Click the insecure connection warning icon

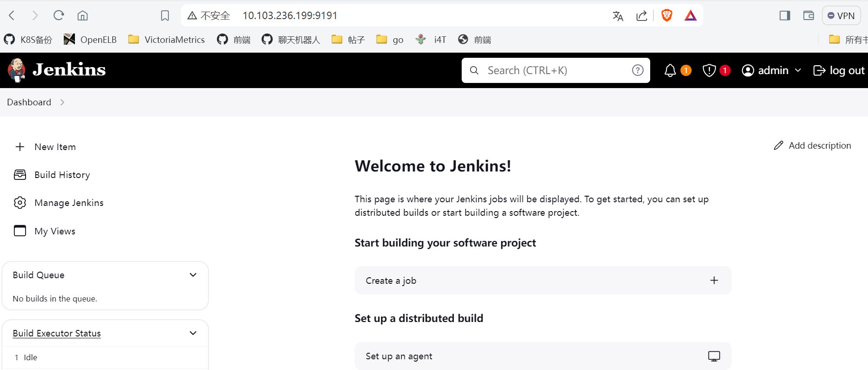coord(192,16)
